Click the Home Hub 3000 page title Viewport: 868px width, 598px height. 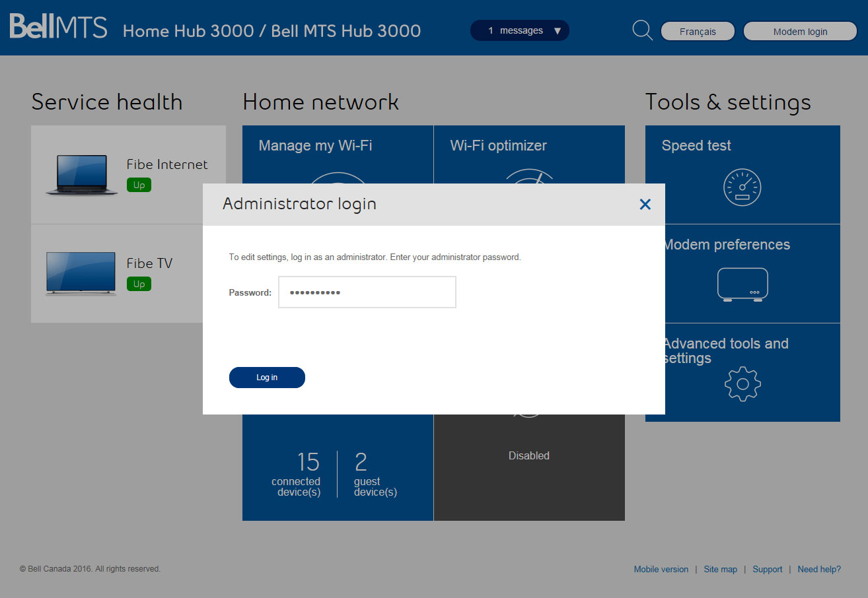[271, 30]
